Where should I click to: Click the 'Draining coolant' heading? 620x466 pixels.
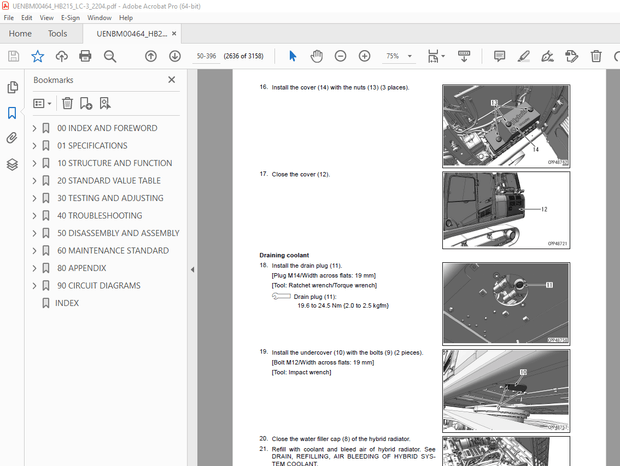pos(284,255)
